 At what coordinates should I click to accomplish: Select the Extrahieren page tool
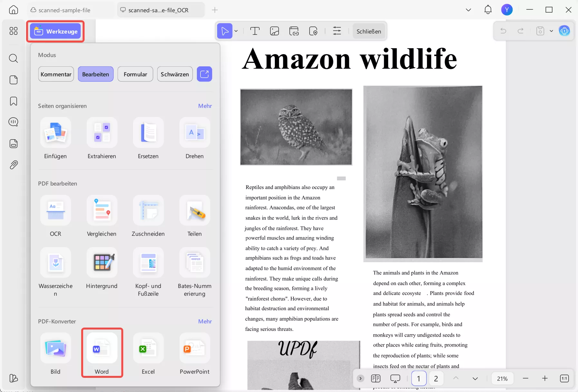pyautogui.click(x=102, y=139)
